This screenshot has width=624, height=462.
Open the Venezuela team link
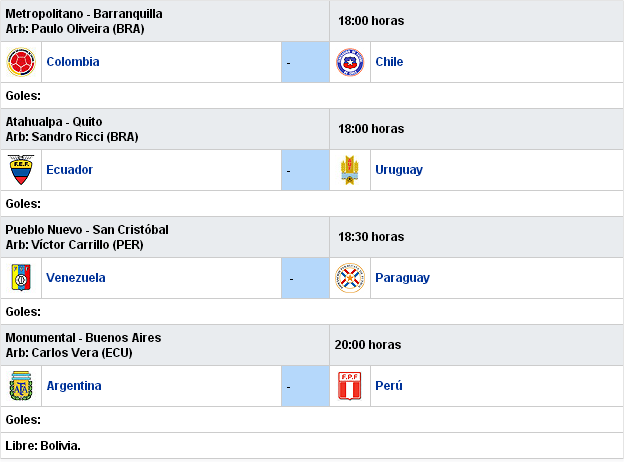pyautogui.click(x=76, y=277)
